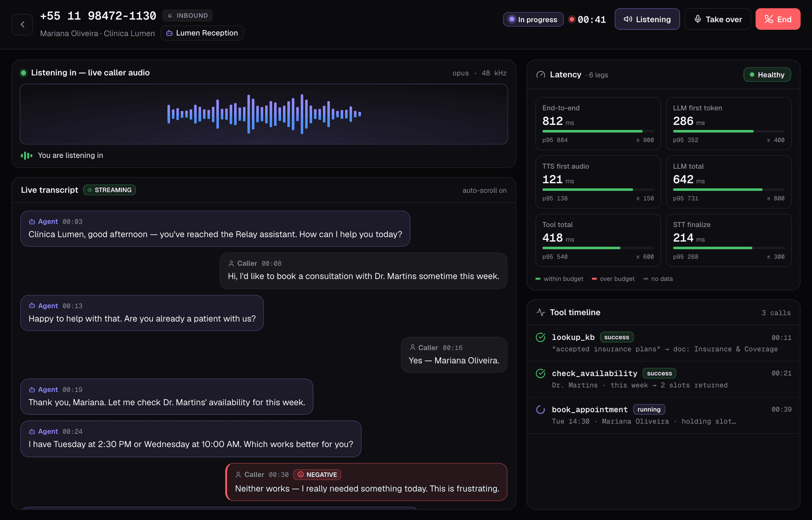Open check_availability tool call row
Viewport: 812px width, 520px height.
point(664,379)
